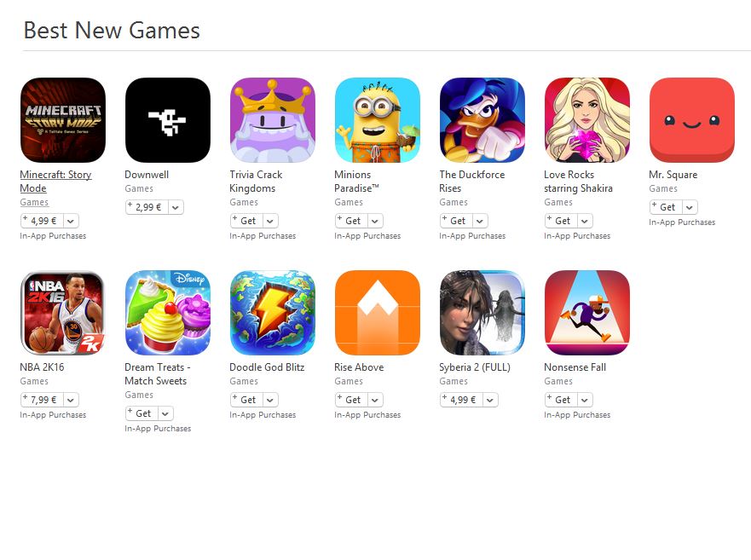Open the Minecraft: Story Mode app icon
Viewport: 751px width, 560px height.
63,120
